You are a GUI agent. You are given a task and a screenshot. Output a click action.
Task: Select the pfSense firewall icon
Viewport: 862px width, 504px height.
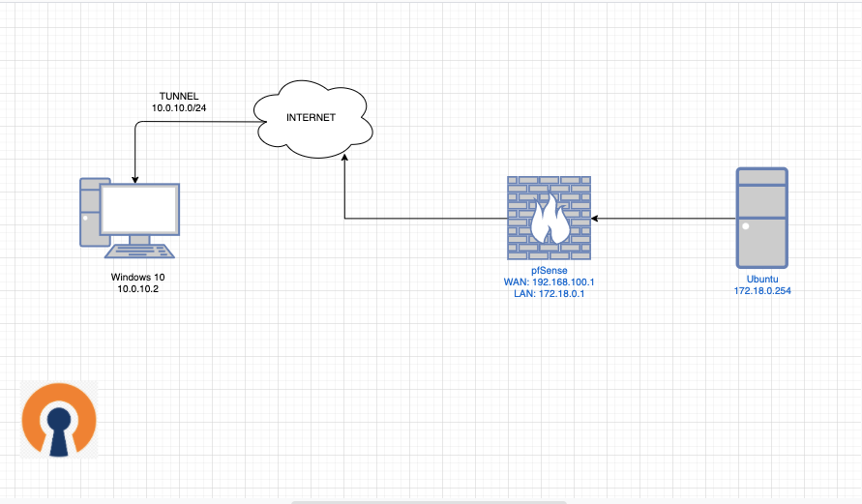pyautogui.click(x=549, y=219)
